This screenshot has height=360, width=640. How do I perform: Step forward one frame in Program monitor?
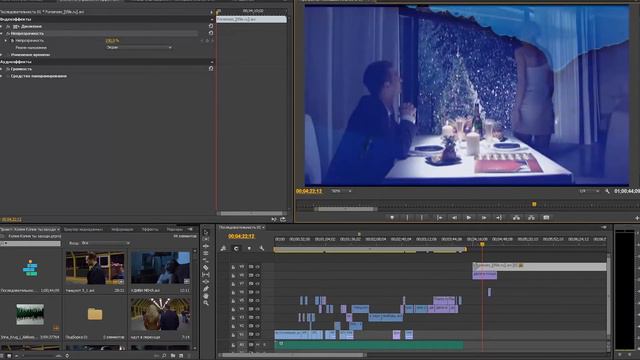[484, 218]
